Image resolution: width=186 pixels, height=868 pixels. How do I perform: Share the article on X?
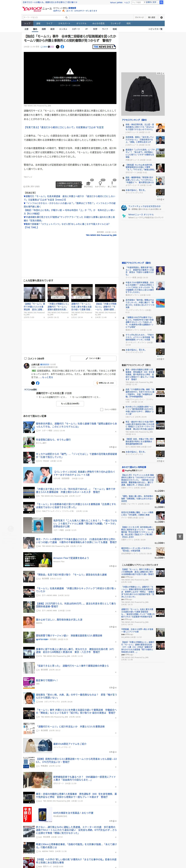pos(57,47)
